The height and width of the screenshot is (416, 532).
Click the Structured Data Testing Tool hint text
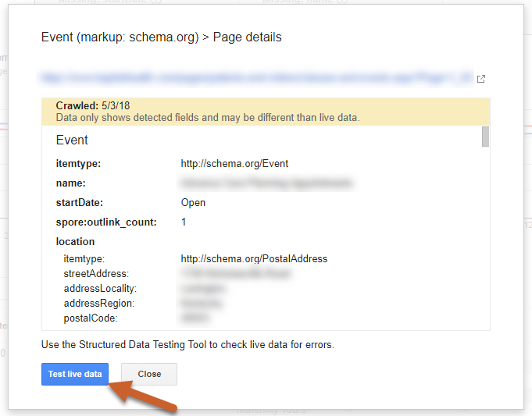[187, 344]
